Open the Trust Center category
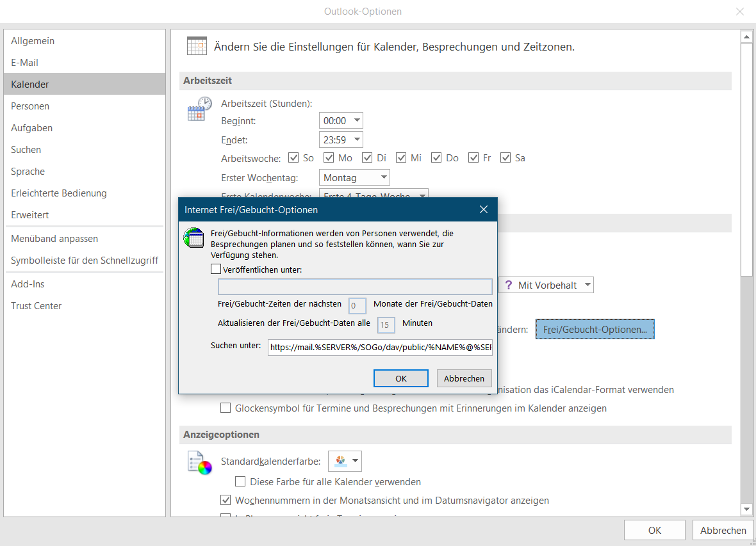The width and height of the screenshot is (756, 546). (36, 306)
